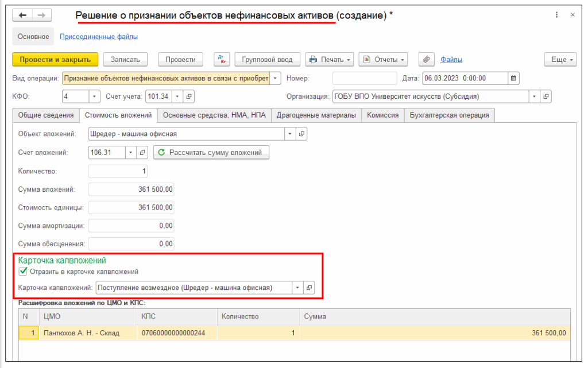Switch to the Бухгалтерская операция tab
Screen dimensions: 588x368
coord(449,115)
